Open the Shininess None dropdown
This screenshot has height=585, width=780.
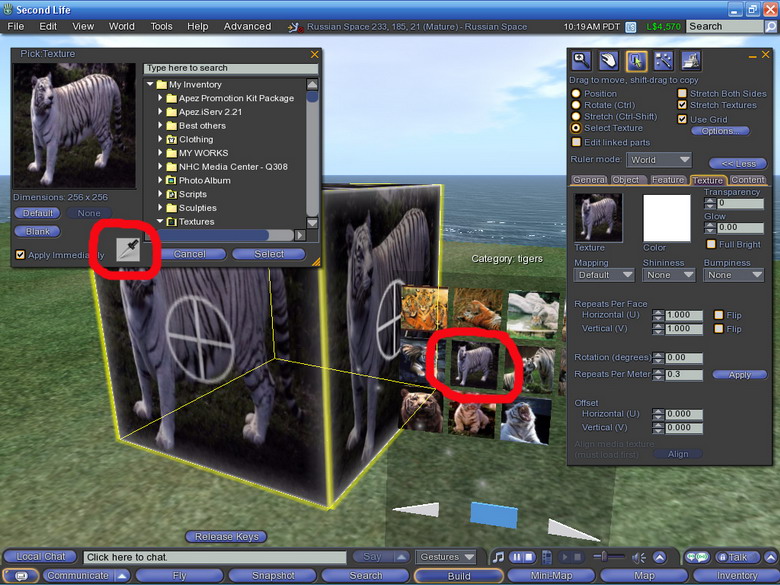pyautogui.click(x=669, y=275)
